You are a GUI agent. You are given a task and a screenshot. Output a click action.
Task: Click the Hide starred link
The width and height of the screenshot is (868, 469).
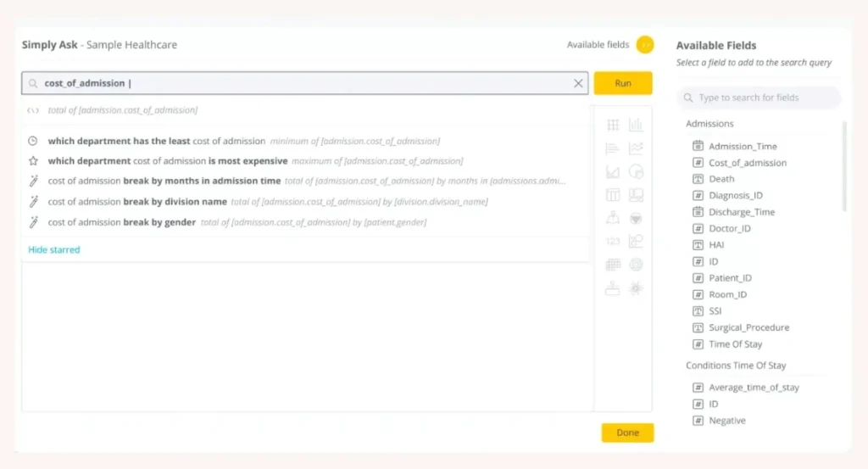[x=54, y=249]
